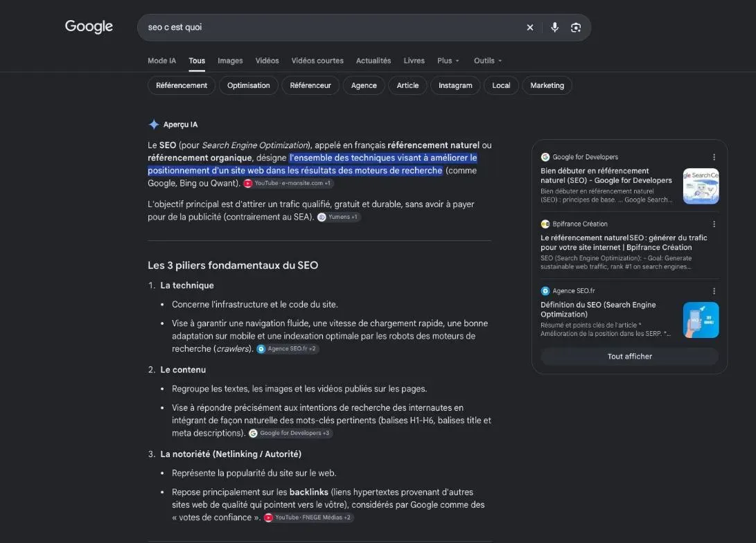The height and width of the screenshot is (543, 756).
Task: Click the Google logo
Action: pyautogui.click(x=89, y=26)
